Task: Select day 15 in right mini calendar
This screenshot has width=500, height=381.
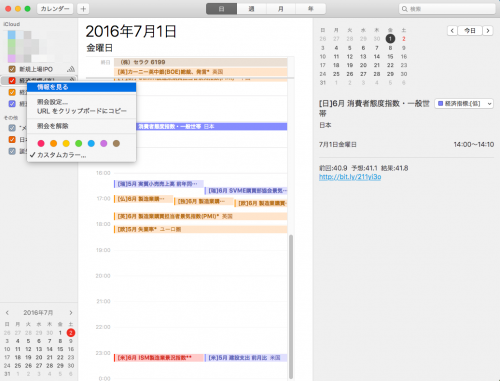Action: coord(390,56)
